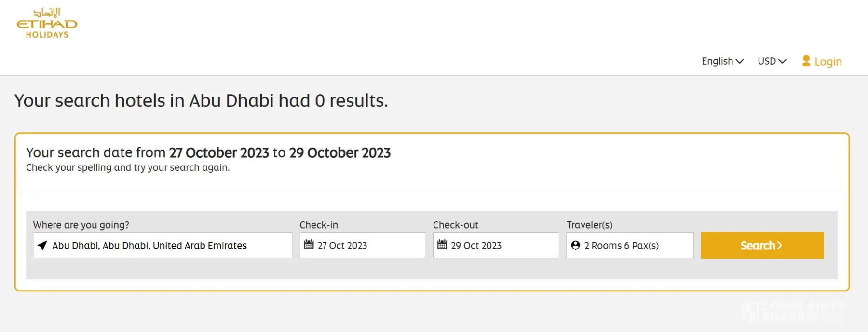This screenshot has width=868, height=332.
Task: Click the currency dropdown chevron arrow
Action: coord(782,61)
